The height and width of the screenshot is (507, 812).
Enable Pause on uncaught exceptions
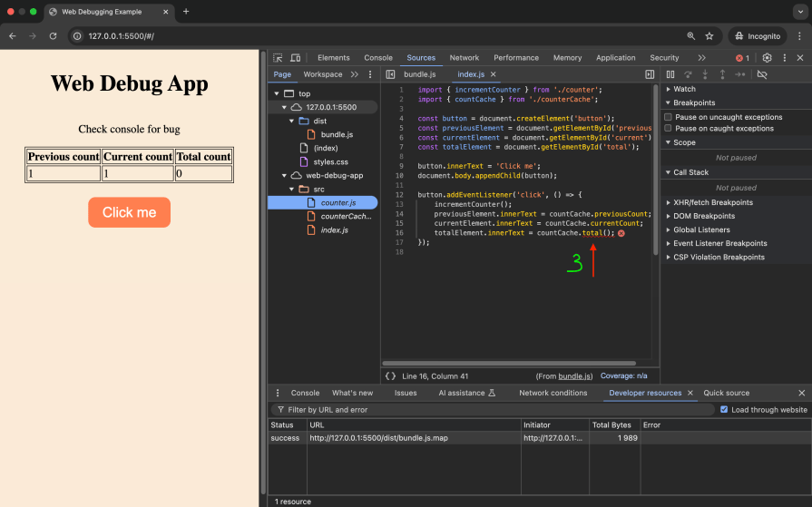click(669, 117)
